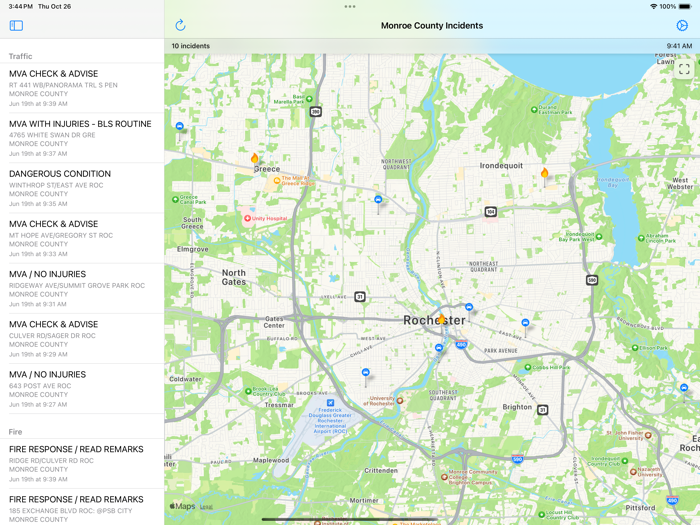Select the car marker northeast of Rochester label
The image size is (700, 525).
tap(469, 307)
